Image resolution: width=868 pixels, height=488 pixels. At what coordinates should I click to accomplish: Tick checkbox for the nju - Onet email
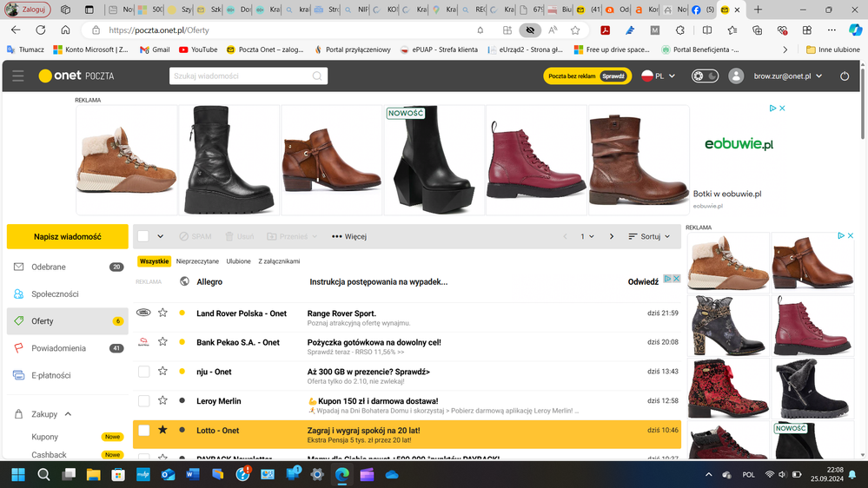coord(144,372)
